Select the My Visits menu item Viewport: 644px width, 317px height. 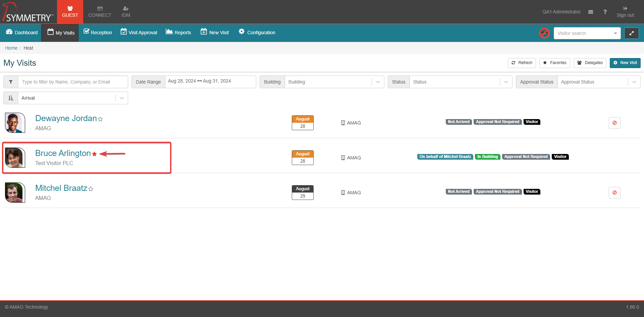60,33
